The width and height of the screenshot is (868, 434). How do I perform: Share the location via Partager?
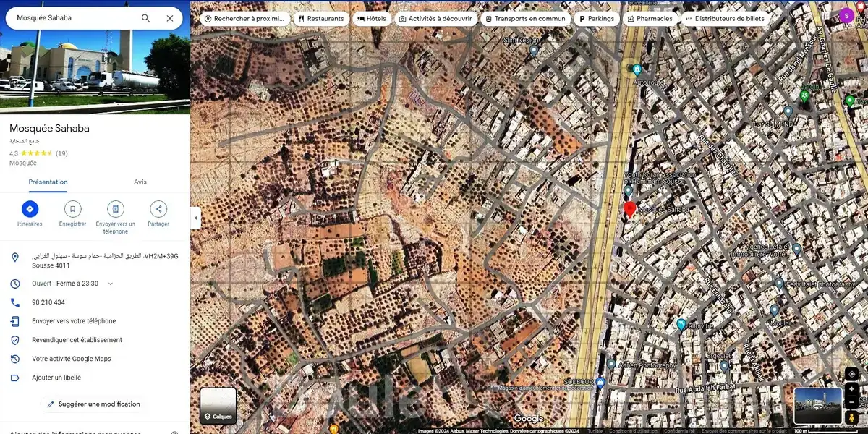click(158, 210)
